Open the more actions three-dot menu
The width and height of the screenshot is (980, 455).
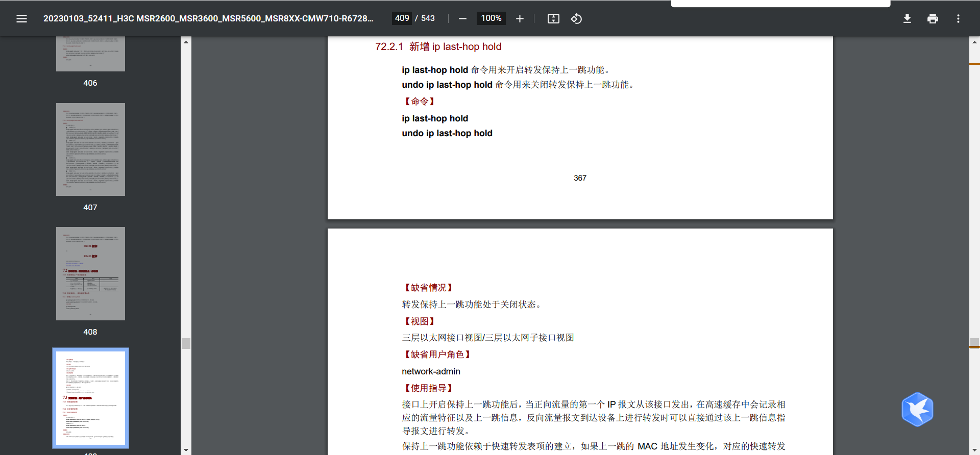pyautogui.click(x=958, y=19)
